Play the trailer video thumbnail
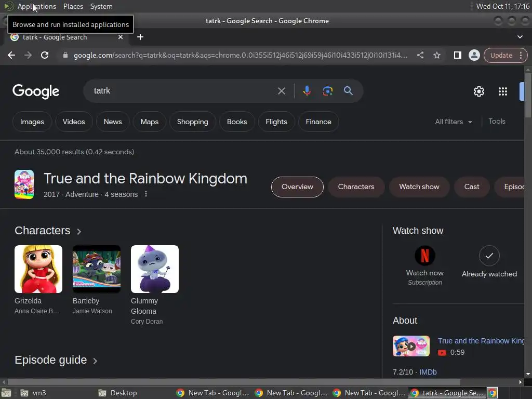 411,346
